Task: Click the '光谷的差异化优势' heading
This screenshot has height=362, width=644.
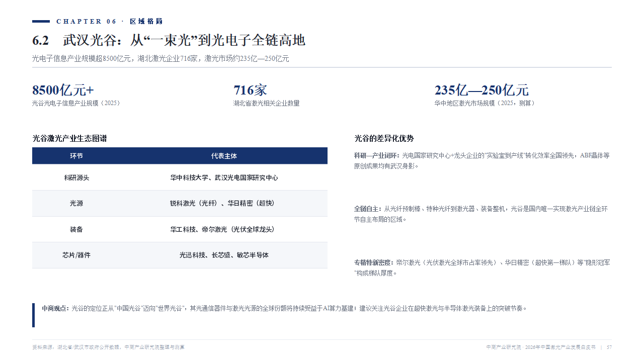Action: tap(384, 138)
